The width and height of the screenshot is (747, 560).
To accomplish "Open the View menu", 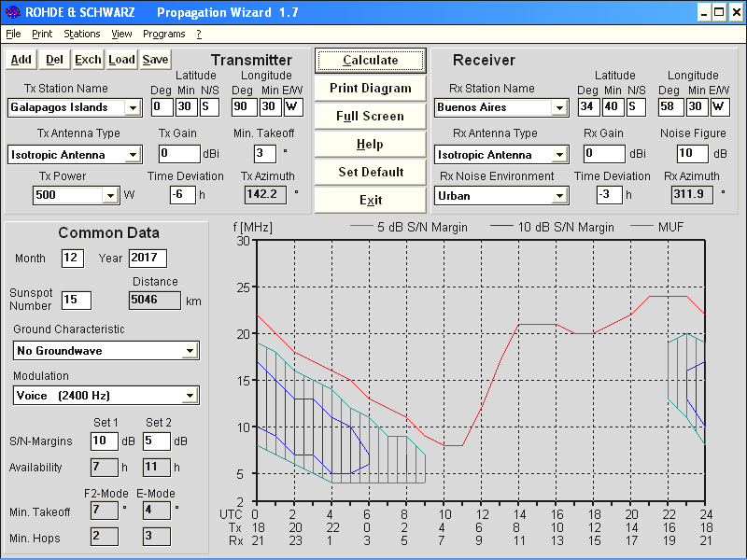I will 121,34.
